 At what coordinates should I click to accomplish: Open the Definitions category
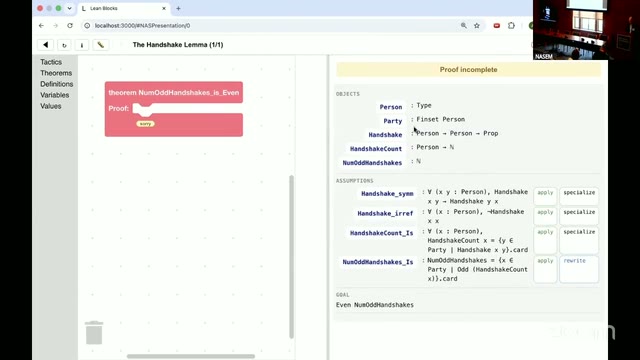(56, 84)
